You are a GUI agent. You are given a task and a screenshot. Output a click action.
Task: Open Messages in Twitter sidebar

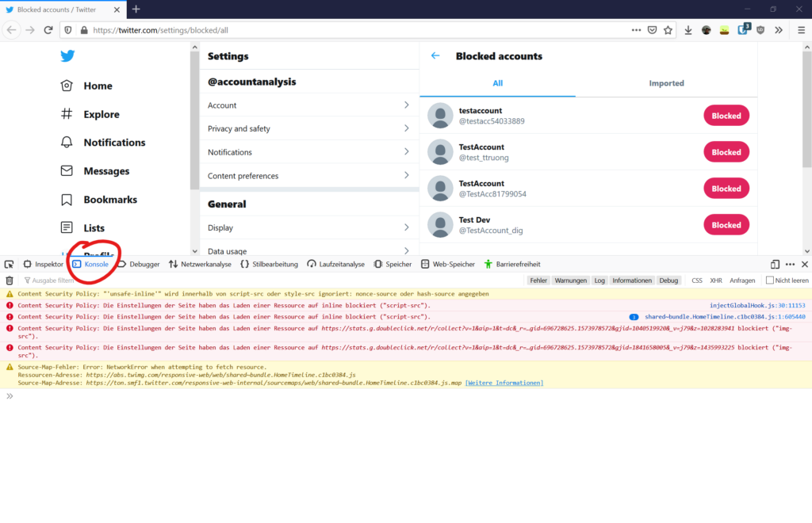(x=95, y=170)
